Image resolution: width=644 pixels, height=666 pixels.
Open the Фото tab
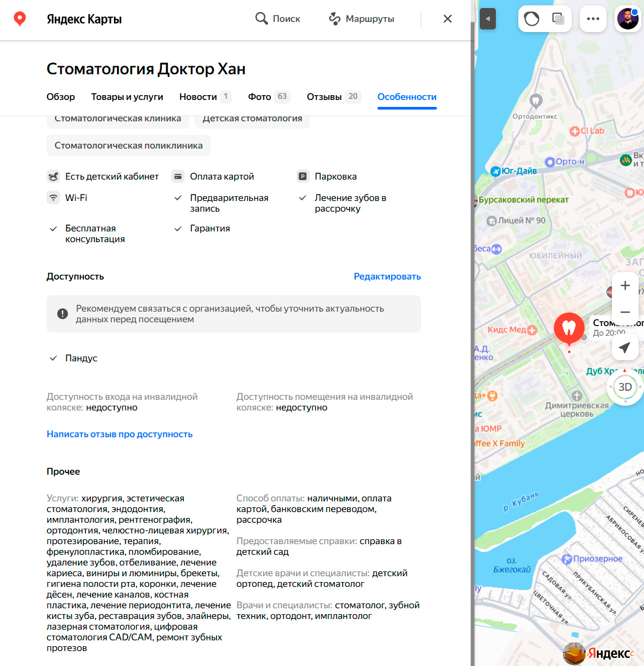coord(269,97)
